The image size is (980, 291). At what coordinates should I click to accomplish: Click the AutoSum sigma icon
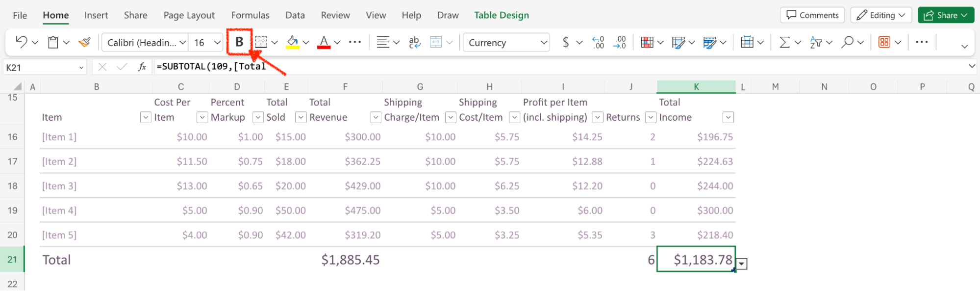click(x=784, y=42)
